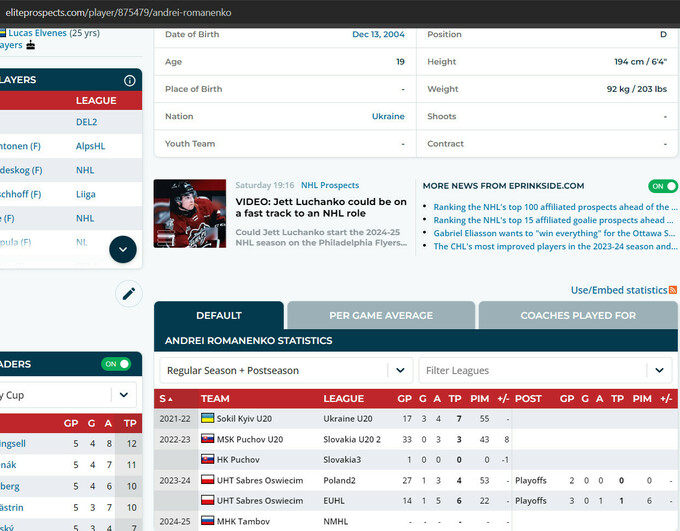Click the Slovakia flag beside HK Puchov
Screen dimensions: 680x531
[208, 459]
